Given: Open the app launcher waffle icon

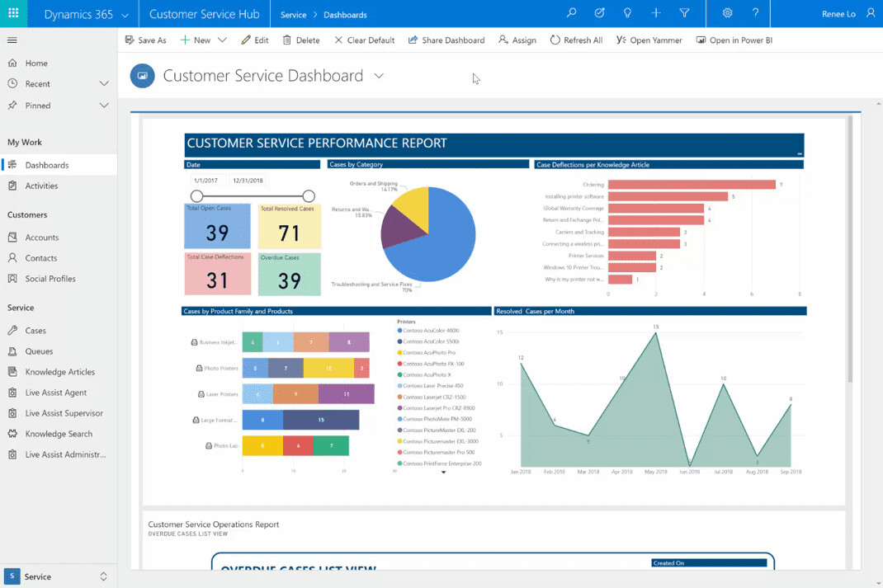Looking at the screenshot, I should pos(13,13).
